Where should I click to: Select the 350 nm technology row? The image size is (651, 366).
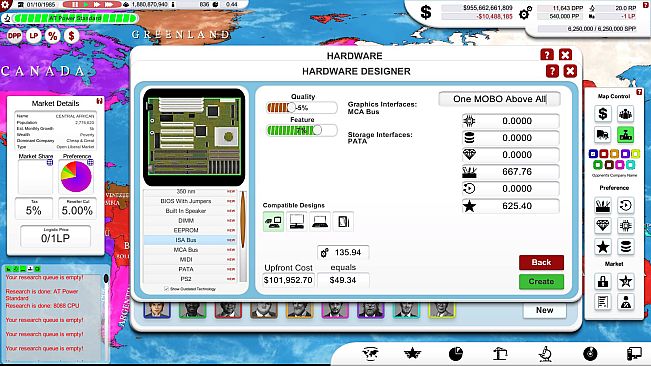pos(190,191)
